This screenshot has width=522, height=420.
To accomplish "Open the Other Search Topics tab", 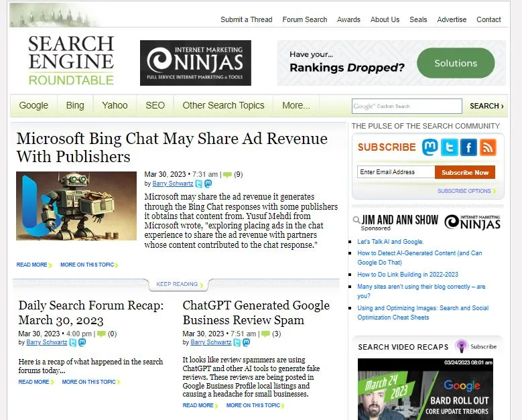I will click(223, 105).
